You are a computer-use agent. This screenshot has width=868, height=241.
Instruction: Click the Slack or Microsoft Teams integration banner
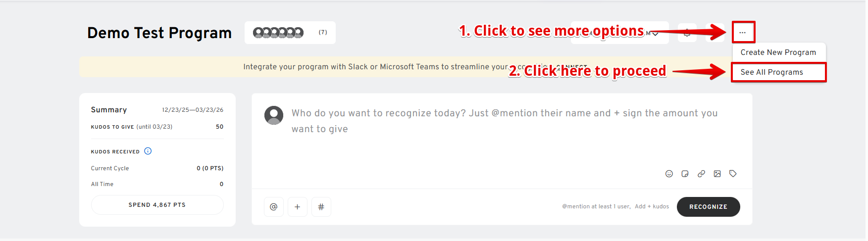coord(375,67)
